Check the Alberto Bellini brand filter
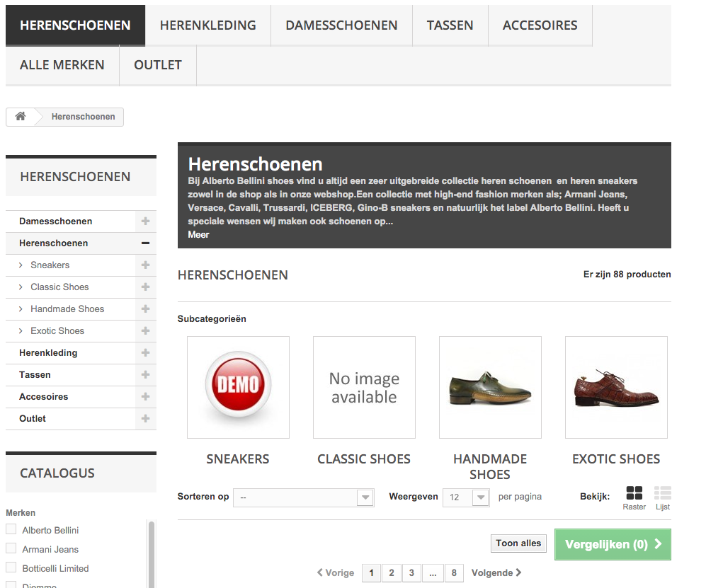706x588 pixels. coord(11,529)
